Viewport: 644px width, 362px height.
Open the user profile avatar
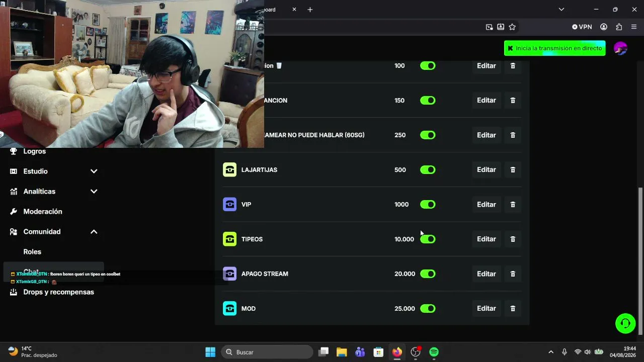[620, 48]
